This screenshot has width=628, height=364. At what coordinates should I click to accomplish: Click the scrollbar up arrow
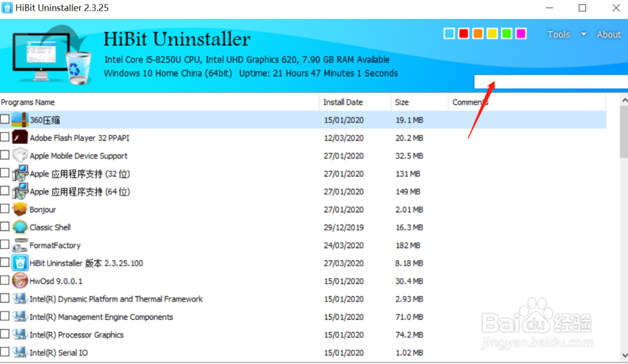pos(624,100)
